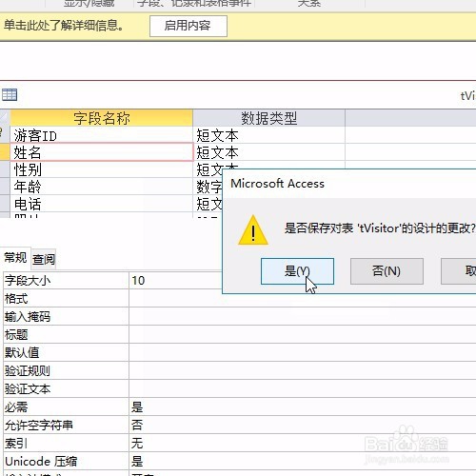
Task: Click the 验证文本 property value field
Action: tap(303, 389)
